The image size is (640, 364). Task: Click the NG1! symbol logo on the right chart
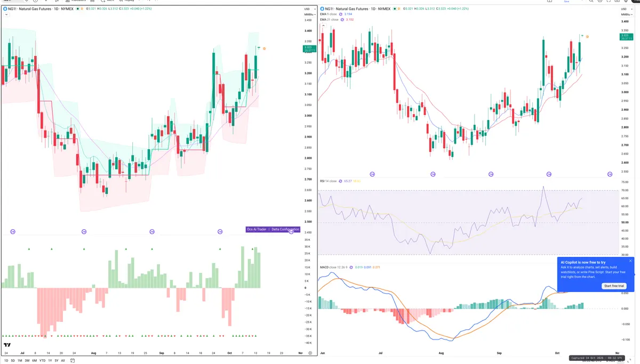pyautogui.click(x=322, y=9)
